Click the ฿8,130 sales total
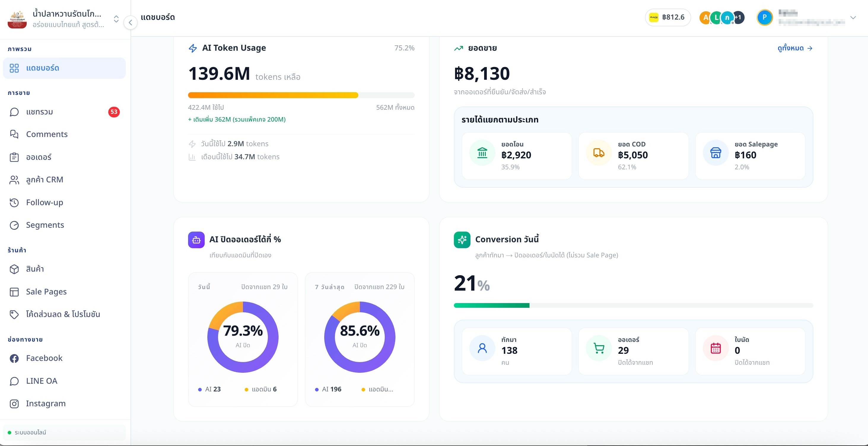This screenshot has height=446, width=868. (482, 74)
